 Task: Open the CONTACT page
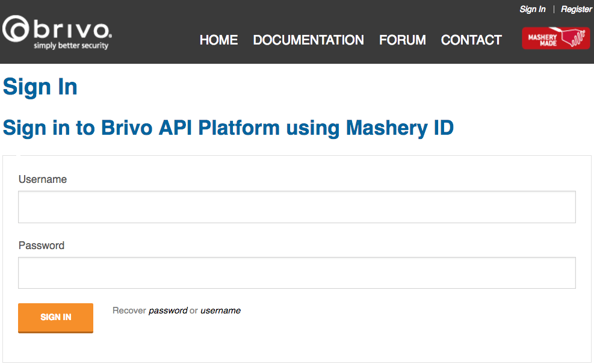click(471, 40)
